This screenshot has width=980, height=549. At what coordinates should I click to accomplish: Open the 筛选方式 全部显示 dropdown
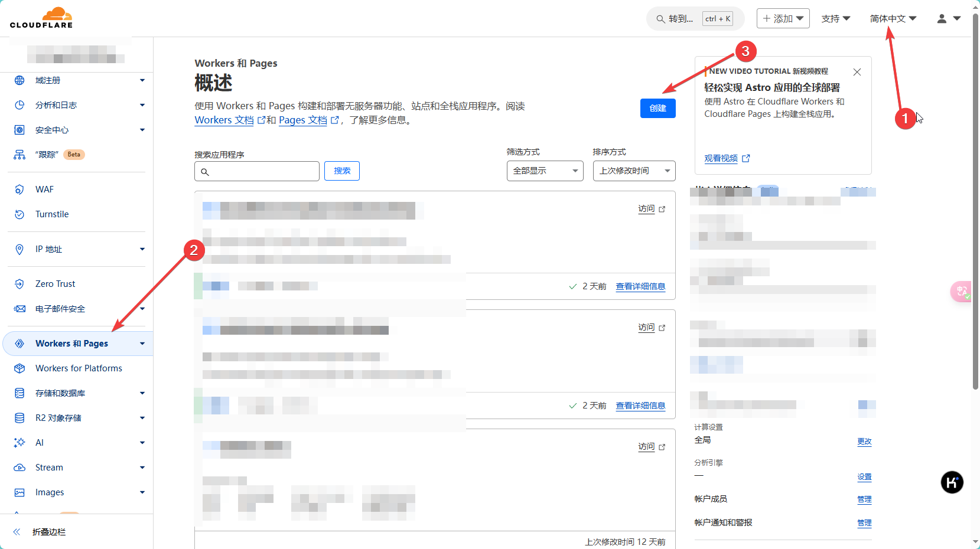pos(545,171)
